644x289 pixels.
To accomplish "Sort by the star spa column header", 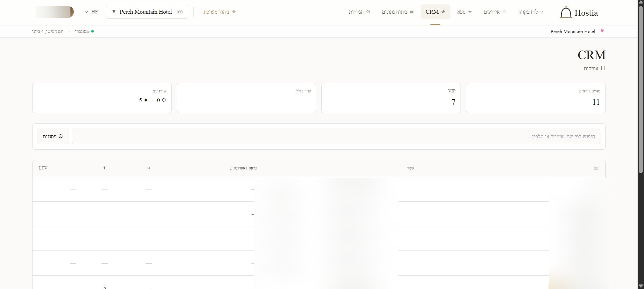I will (104, 168).
